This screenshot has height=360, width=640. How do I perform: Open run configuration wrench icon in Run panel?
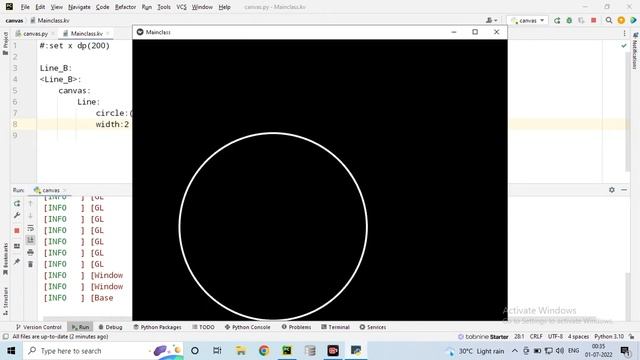click(x=17, y=215)
